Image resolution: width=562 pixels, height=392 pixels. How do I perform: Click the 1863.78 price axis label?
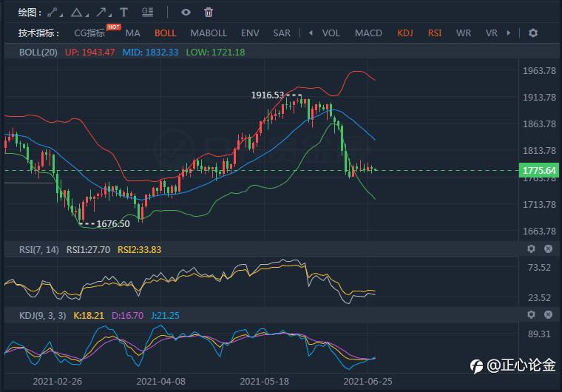539,124
